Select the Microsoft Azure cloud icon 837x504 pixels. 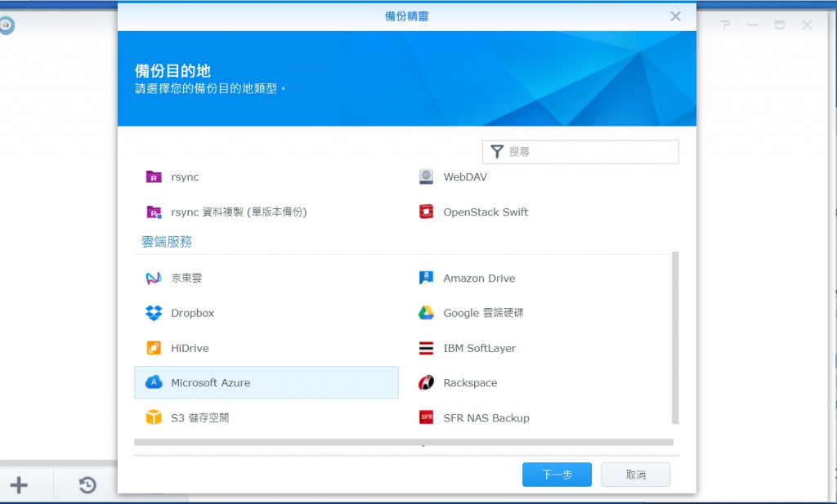pos(154,382)
